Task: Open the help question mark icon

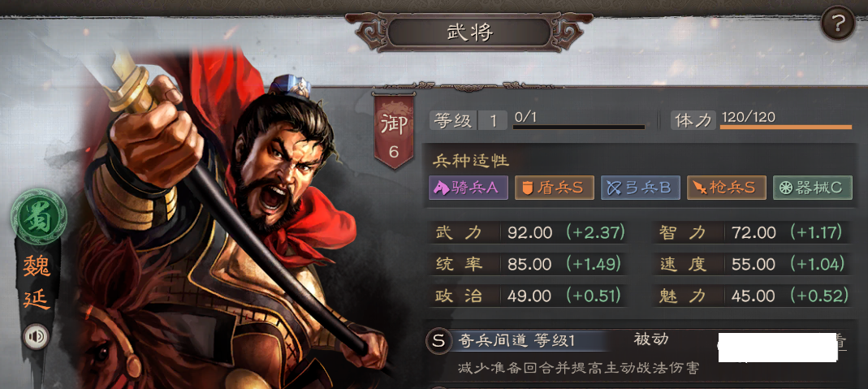Action: tap(838, 24)
